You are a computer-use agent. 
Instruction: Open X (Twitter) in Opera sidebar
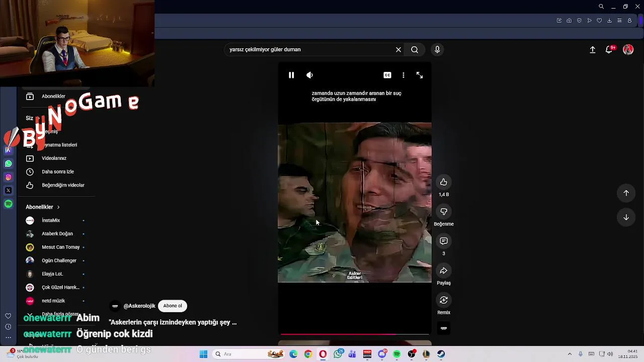tap(9, 191)
